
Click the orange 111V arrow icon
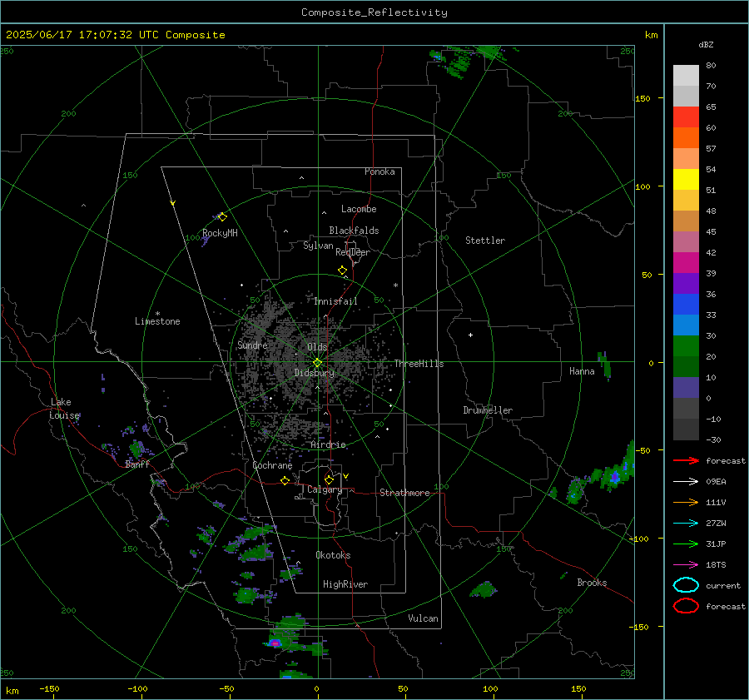pyautogui.click(x=686, y=502)
